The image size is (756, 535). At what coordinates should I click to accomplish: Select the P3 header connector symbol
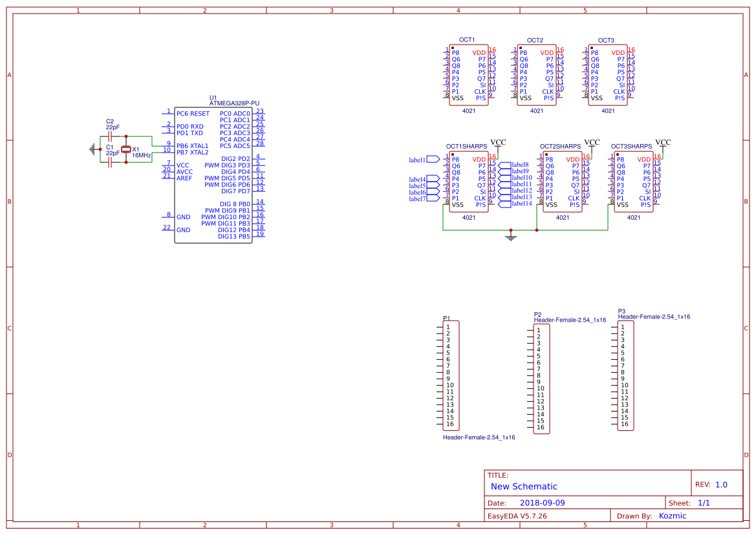[626, 375]
